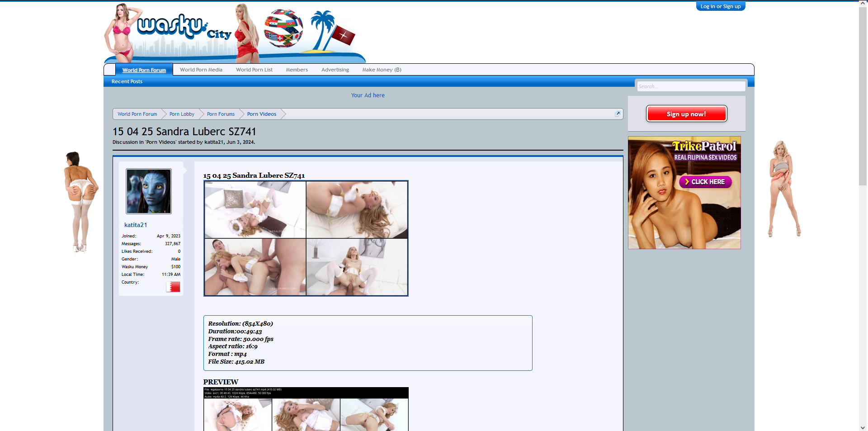Go to Porn Lobby in the breadcrumb
This screenshot has height=431, width=868.
182,114
